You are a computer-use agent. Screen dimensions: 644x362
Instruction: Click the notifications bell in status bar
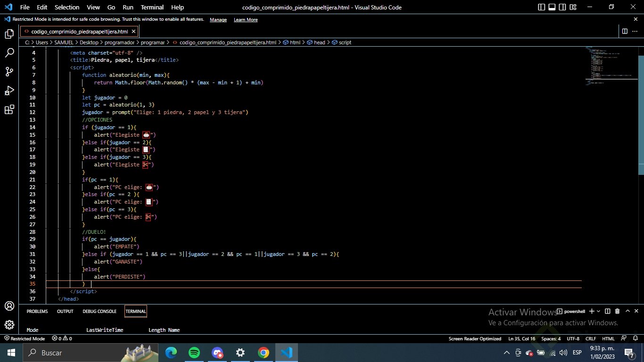coord(636,338)
